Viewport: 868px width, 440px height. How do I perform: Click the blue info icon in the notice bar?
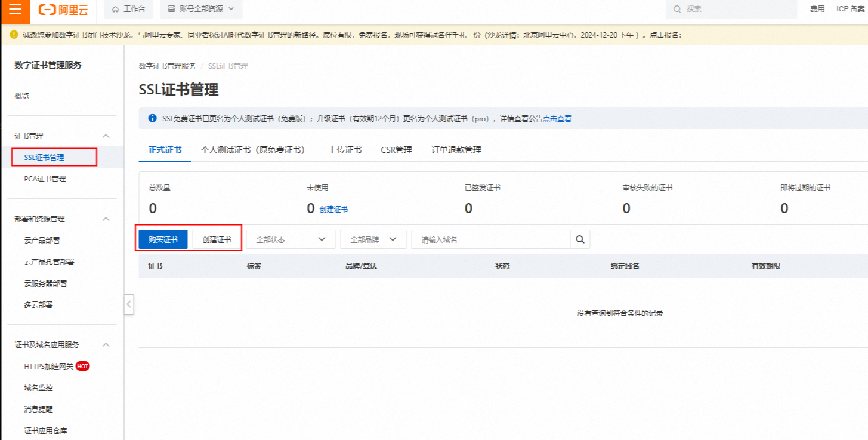(x=152, y=118)
